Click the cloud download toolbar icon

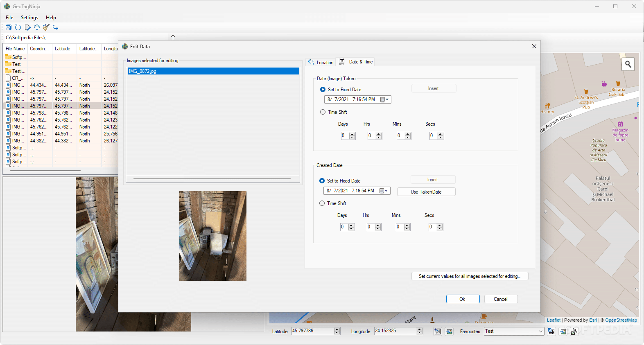point(37,27)
